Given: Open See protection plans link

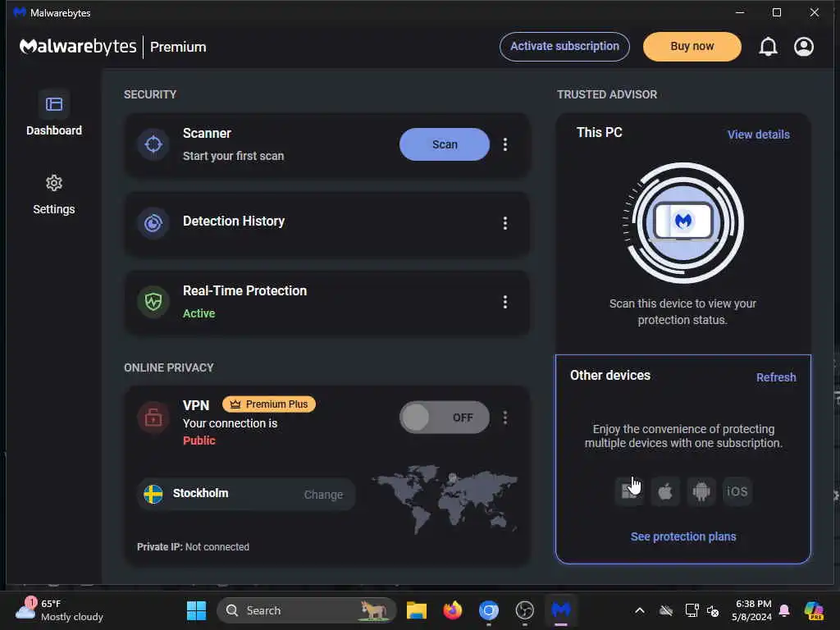Looking at the screenshot, I should (683, 536).
